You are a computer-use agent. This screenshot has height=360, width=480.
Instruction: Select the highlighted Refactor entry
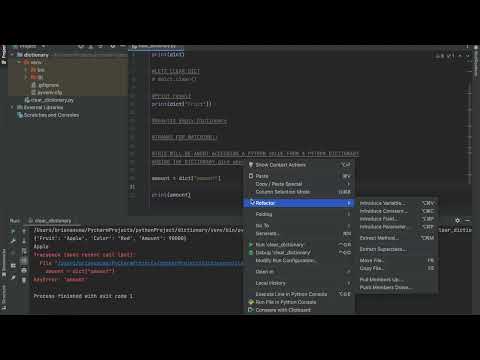coord(299,203)
